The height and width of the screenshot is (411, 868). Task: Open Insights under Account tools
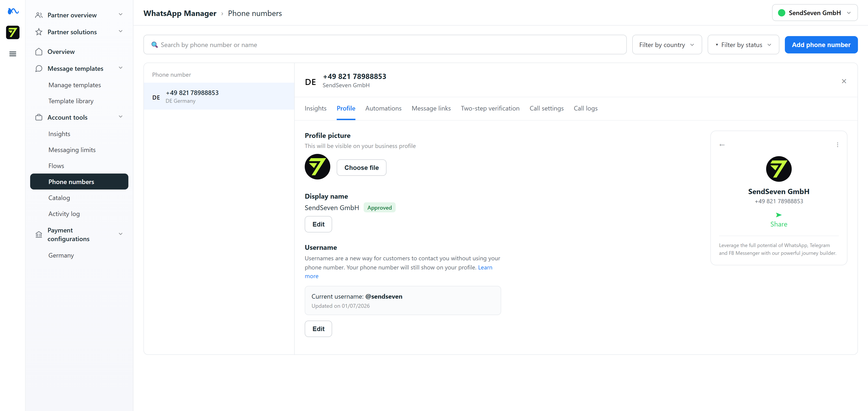[59, 134]
